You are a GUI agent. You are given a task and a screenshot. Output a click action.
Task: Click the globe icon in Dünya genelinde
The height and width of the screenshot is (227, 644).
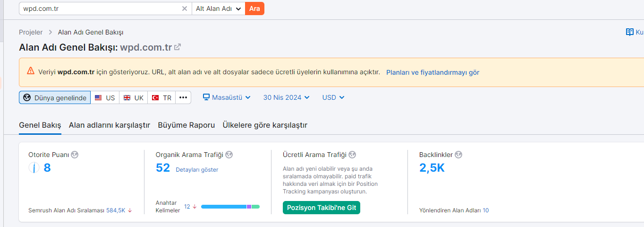coord(27,97)
